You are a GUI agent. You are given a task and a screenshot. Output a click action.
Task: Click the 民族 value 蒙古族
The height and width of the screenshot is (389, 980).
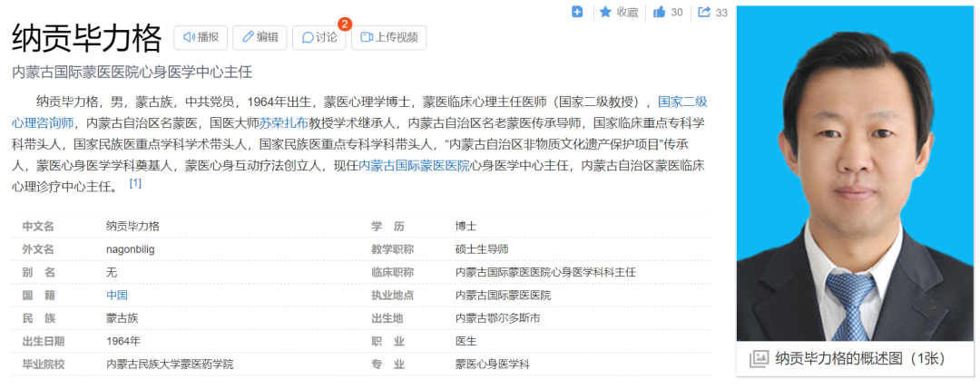point(122,318)
